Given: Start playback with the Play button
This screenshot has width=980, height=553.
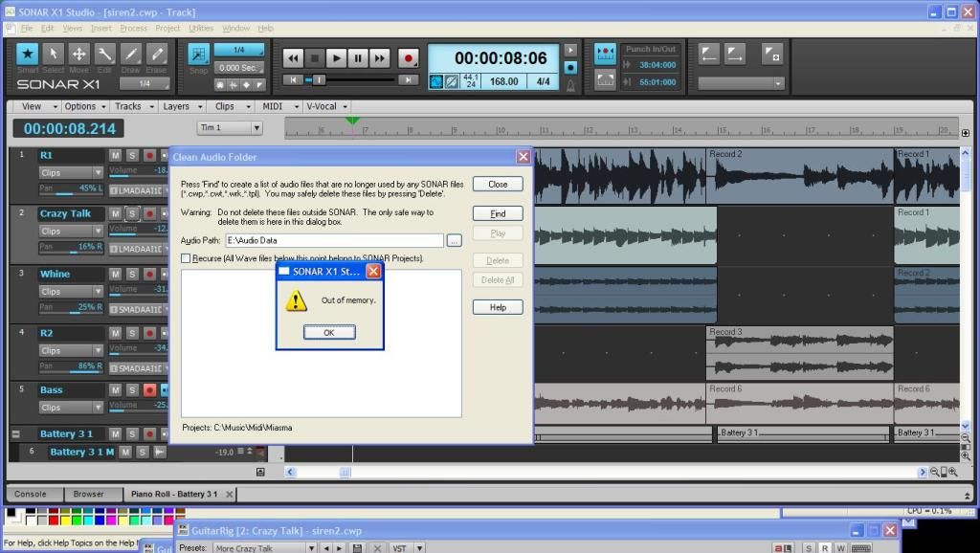Looking at the screenshot, I should point(336,58).
